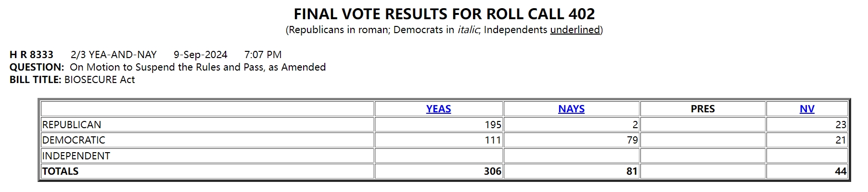This screenshot has width=868, height=192.
Task: Click the INDEPENDENT row label
Action: click(x=76, y=156)
